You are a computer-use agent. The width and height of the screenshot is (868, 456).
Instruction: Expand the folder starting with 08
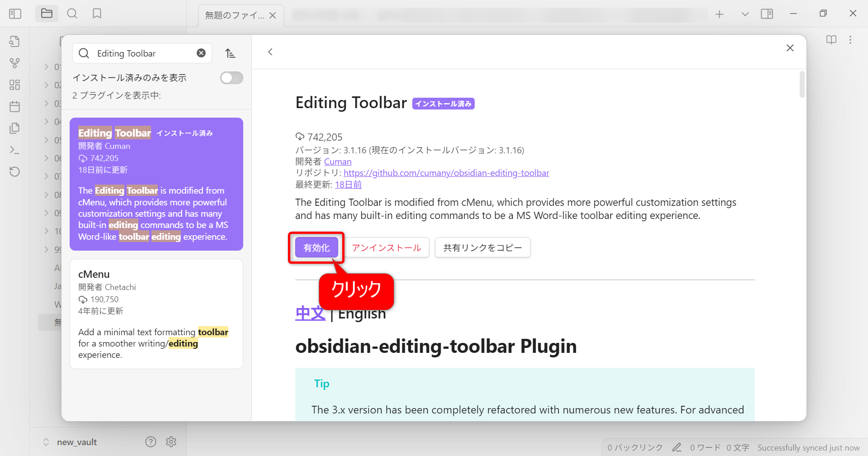(46, 195)
